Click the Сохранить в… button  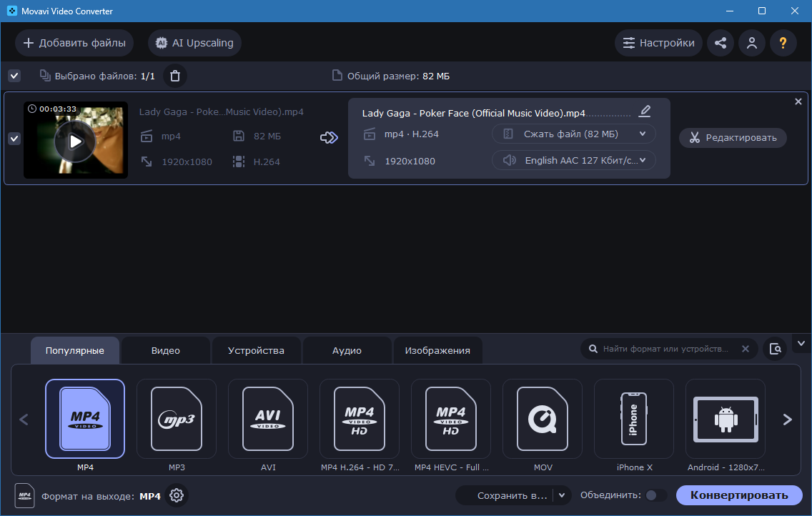pos(512,496)
